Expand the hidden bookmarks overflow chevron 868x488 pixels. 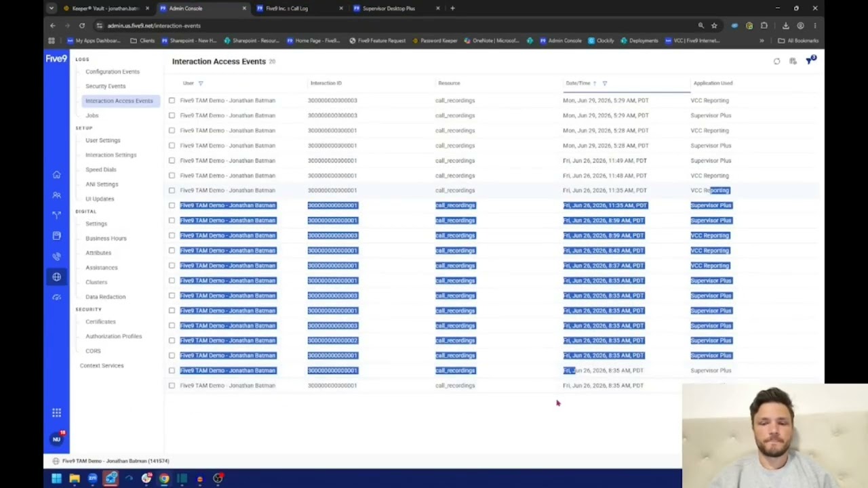pos(762,41)
